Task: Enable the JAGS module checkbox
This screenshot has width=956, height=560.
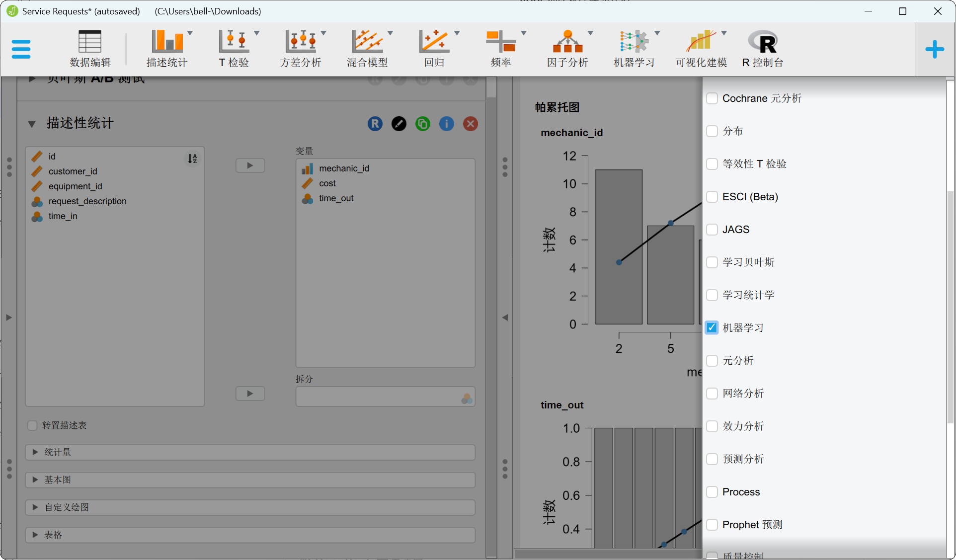Action: [712, 229]
